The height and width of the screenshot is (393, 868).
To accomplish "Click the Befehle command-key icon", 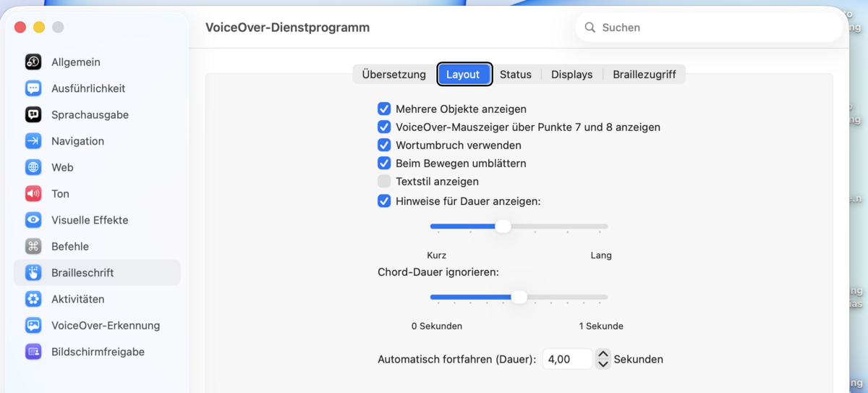I will (33, 246).
